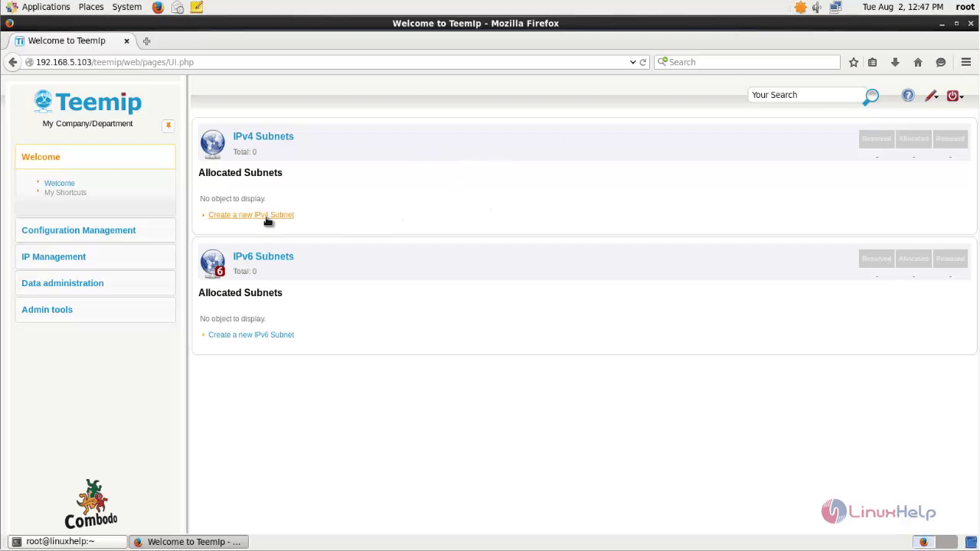Click the notes launcher icon in top panel
The height and width of the screenshot is (551, 980).
[x=197, y=7]
